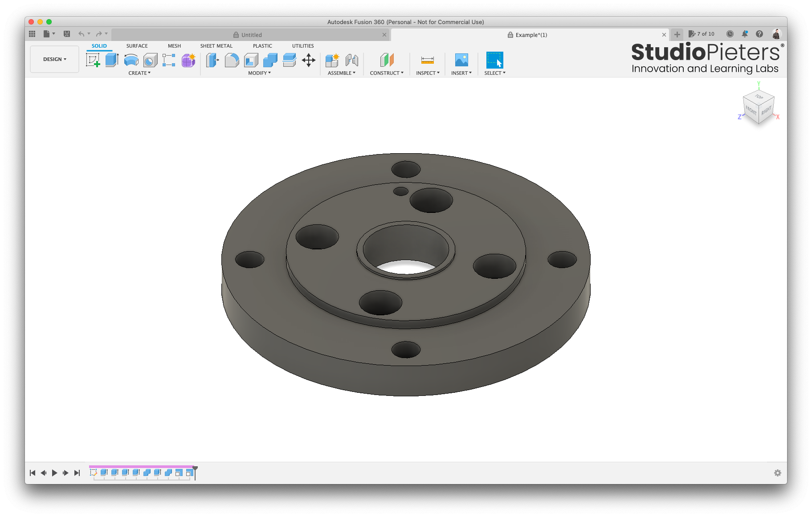Screen dimensions: 812x517
Task: Add a new design tab with plus
Action: coord(677,34)
